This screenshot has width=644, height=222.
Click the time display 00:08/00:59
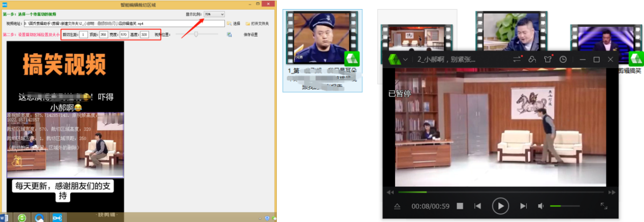click(431, 206)
